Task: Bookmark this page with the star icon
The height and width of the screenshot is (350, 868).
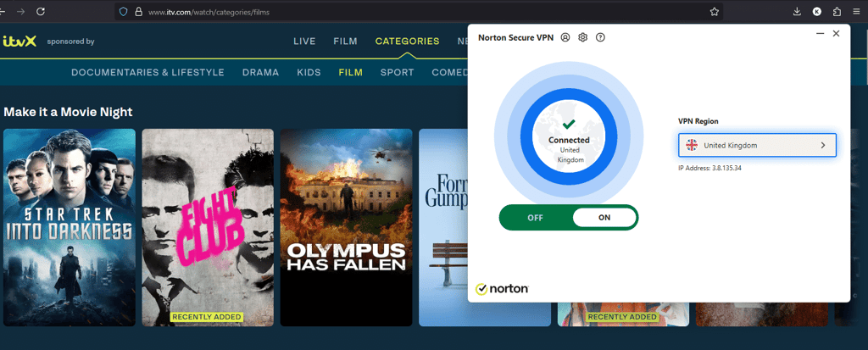Action: [714, 12]
